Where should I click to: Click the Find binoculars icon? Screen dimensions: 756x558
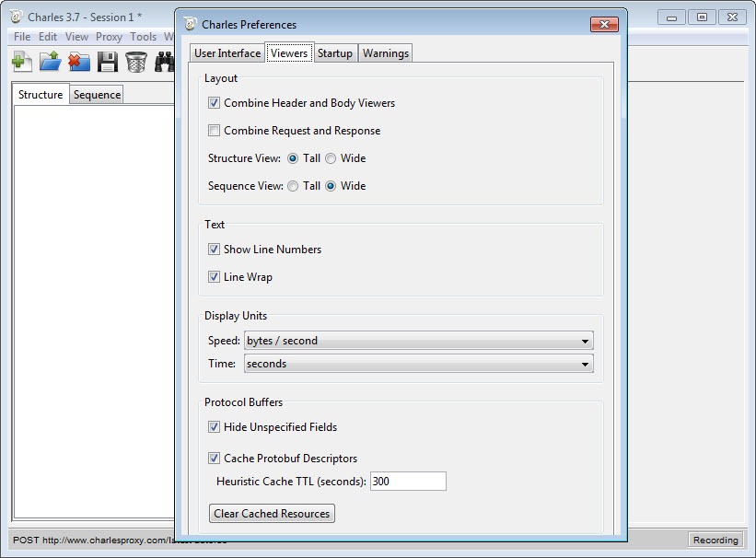point(164,62)
